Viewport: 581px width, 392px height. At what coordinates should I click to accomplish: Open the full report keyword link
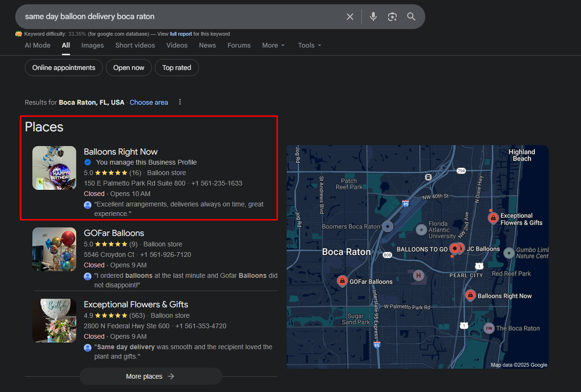(181, 34)
